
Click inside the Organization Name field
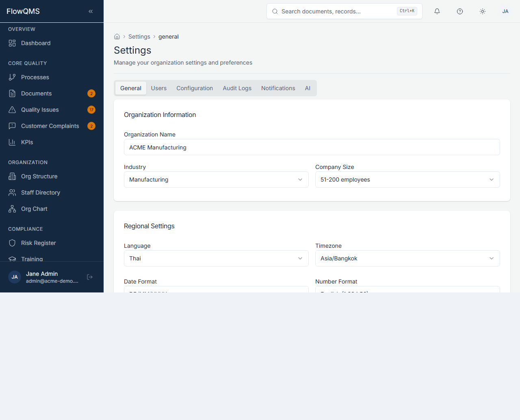312,147
